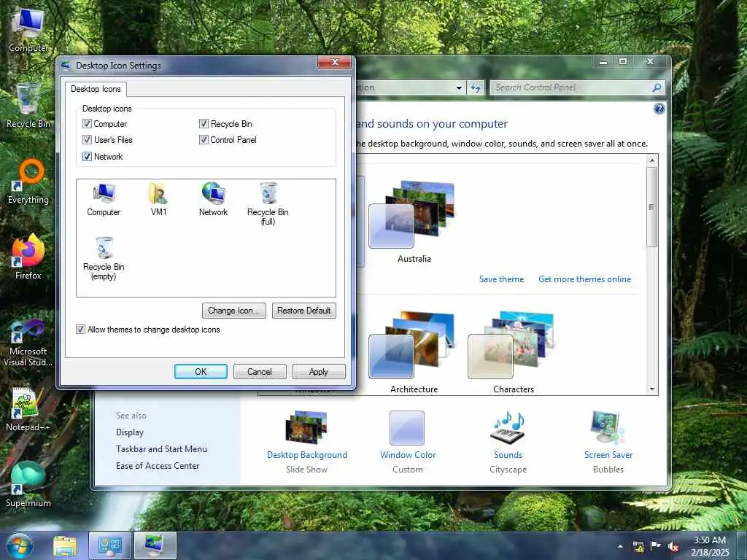Viewport: 747px width, 560px height.
Task: Select the Recycle Bin (empty) icon
Action: [x=104, y=259]
